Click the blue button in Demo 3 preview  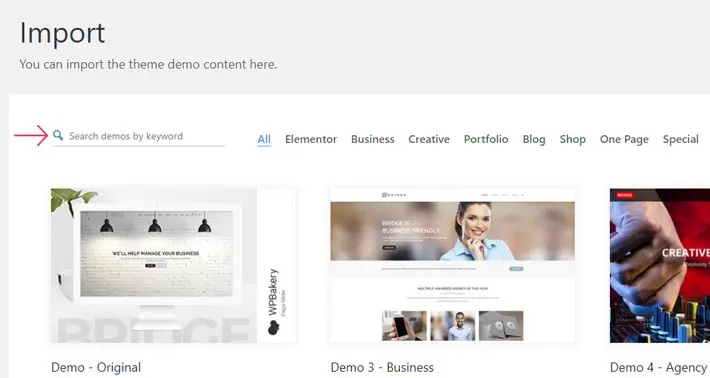pos(516,268)
